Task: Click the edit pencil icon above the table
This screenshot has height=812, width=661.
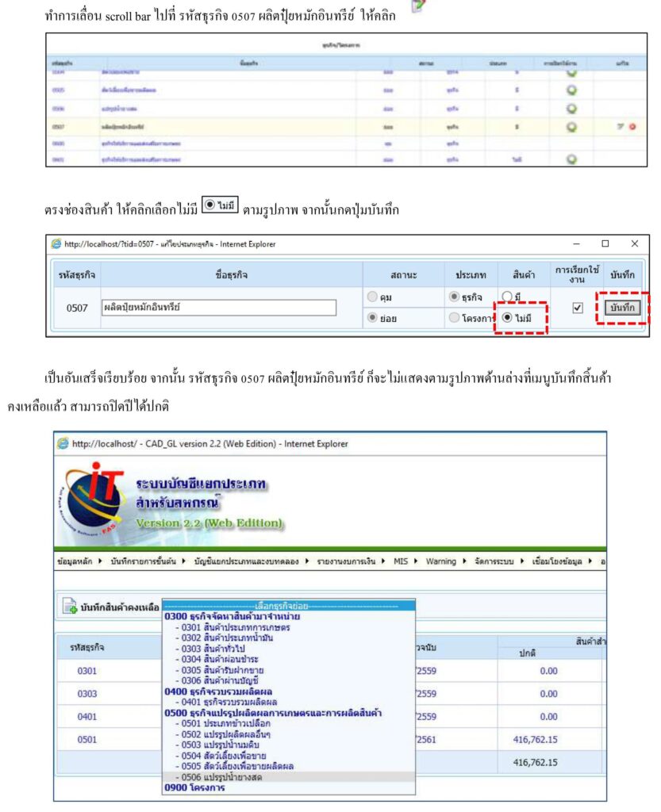Action: [419, 6]
